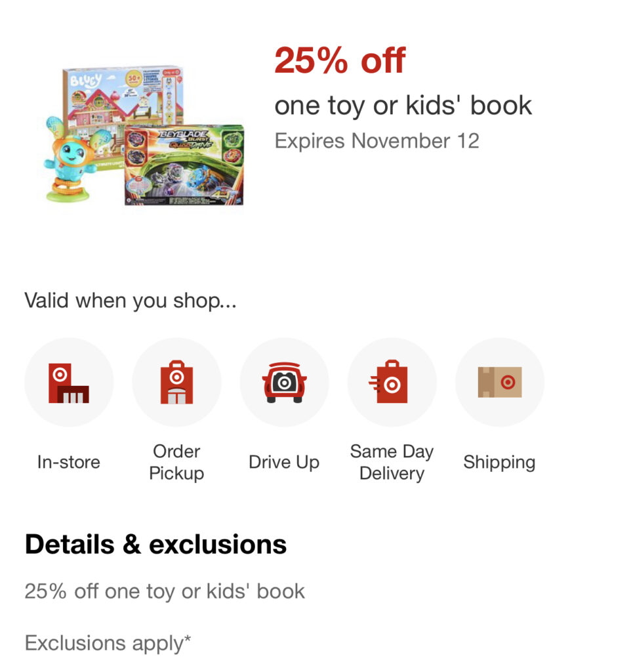Click the Drive Up car icon
This screenshot has width=631, height=672.
point(284,383)
